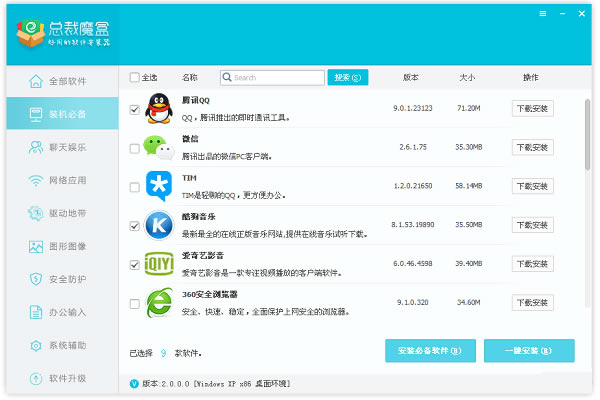
Task: Click the version info icon in status bar
Action: (x=135, y=383)
